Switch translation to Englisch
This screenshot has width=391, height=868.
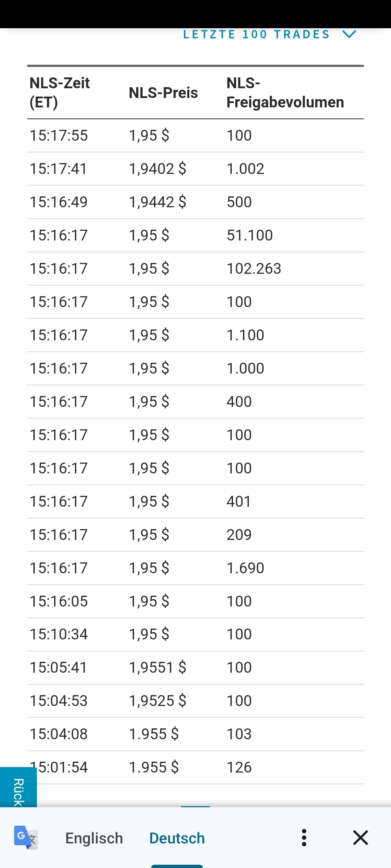click(94, 838)
